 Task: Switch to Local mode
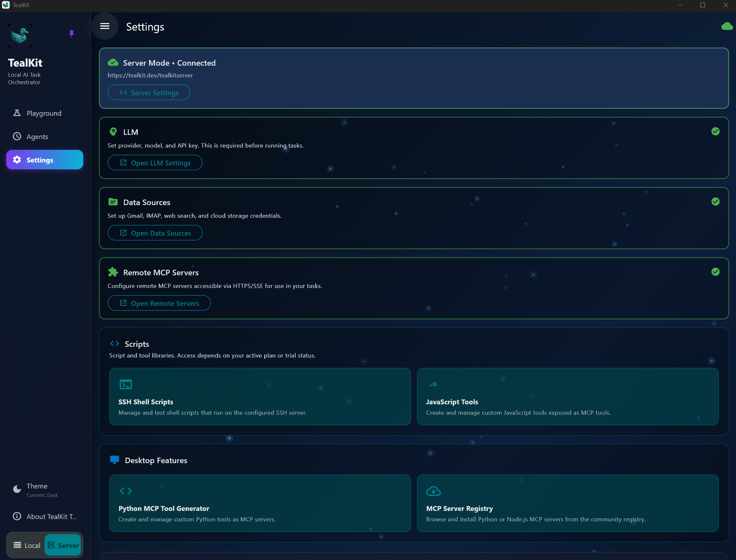27,545
